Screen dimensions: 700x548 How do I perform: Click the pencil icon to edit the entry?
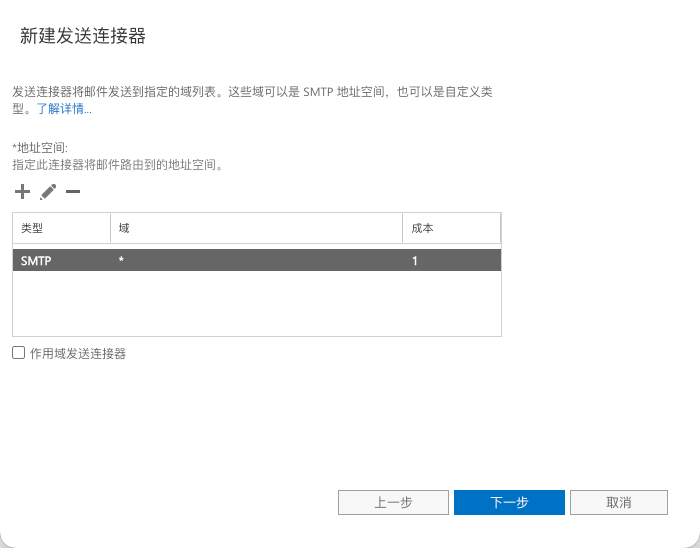click(48, 191)
